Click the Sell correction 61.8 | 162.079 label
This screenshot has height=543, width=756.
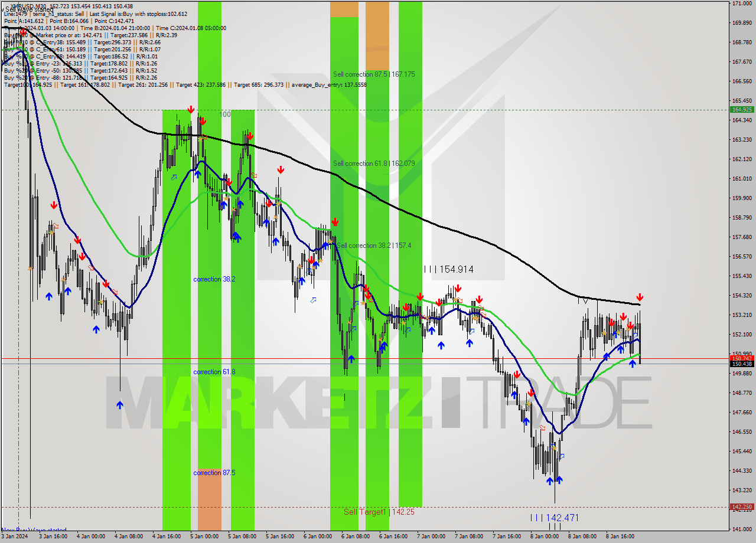pos(374,163)
